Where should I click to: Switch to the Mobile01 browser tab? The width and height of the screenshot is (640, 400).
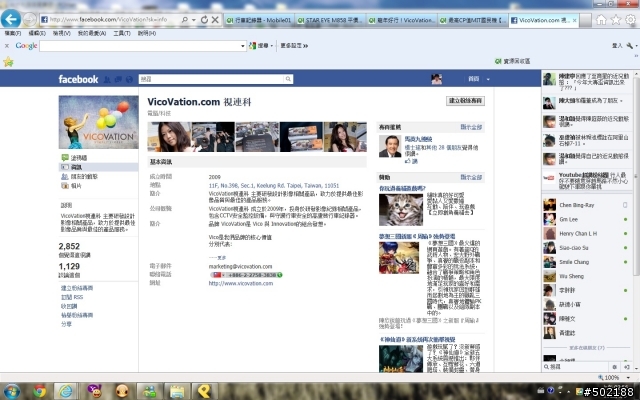pos(259,20)
